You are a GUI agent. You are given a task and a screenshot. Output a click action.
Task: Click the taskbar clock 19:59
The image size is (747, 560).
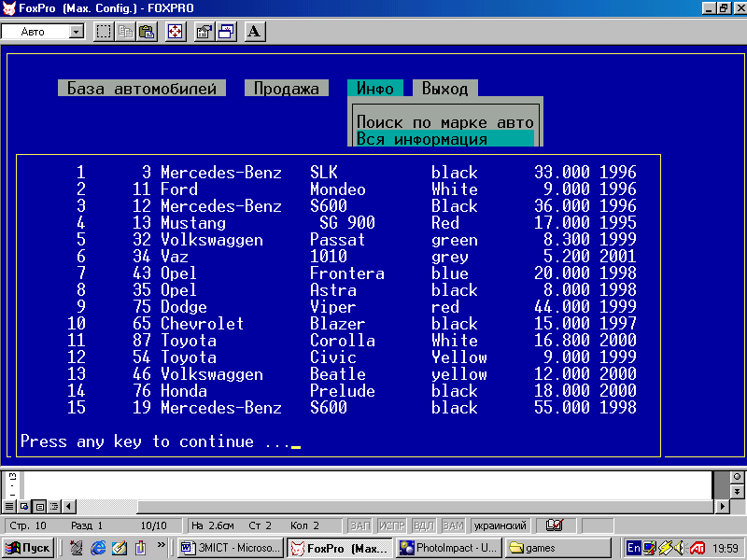[x=726, y=549]
